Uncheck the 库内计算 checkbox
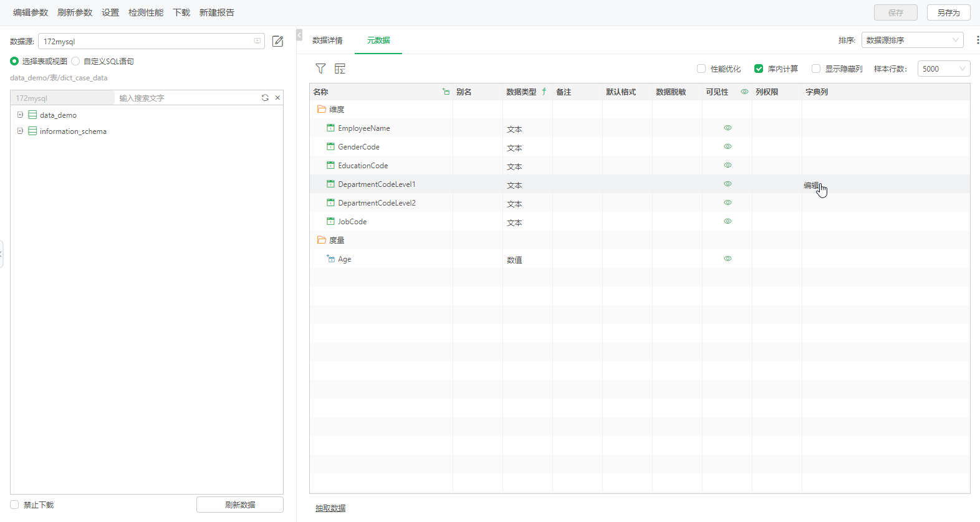 (x=759, y=69)
